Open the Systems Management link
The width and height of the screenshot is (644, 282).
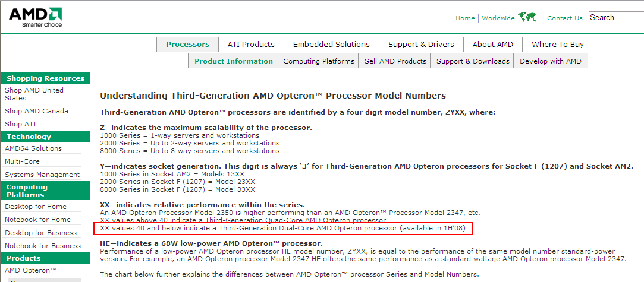pyautogui.click(x=42, y=175)
